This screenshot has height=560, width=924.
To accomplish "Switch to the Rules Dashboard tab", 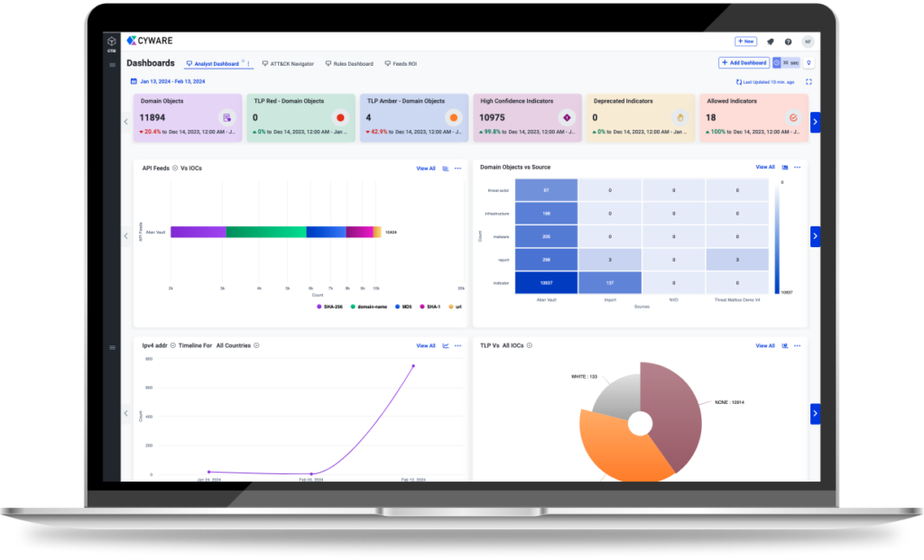I will coord(349,64).
